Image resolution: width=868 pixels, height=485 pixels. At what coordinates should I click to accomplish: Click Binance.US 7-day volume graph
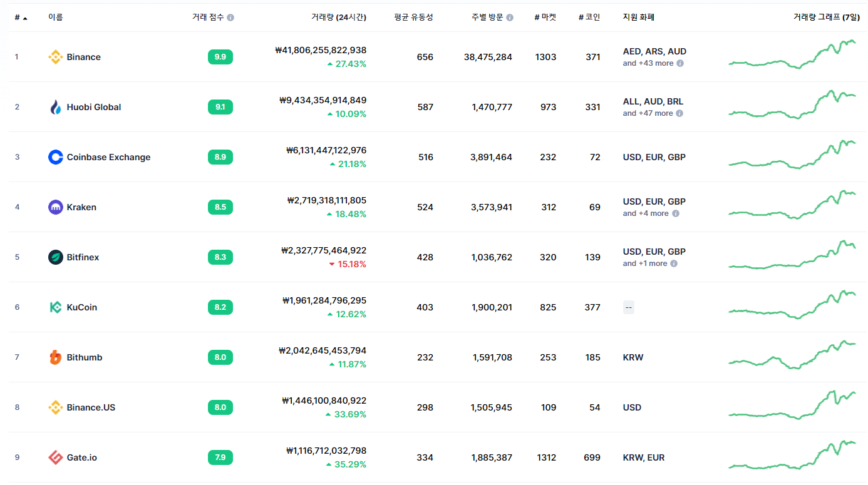(792, 405)
